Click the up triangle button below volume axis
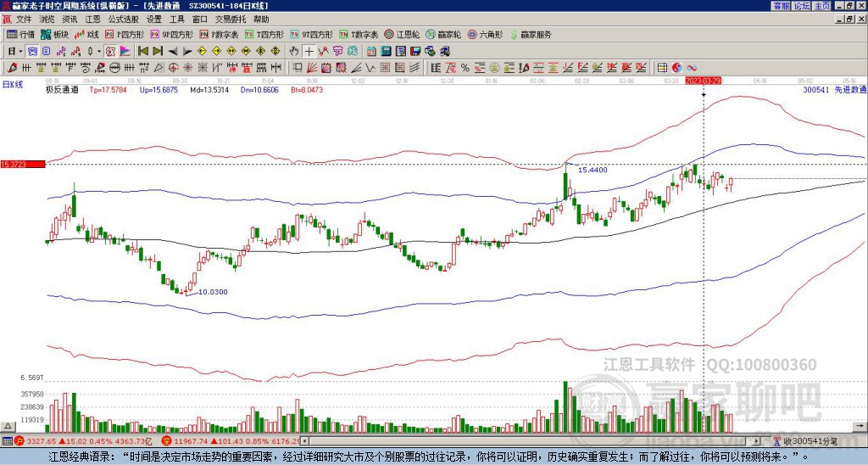 coord(7,427)
